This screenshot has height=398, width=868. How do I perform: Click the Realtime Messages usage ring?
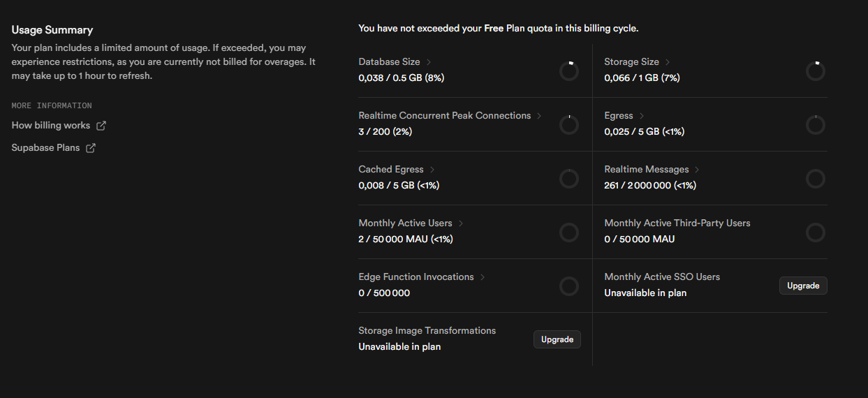(815, 179)
